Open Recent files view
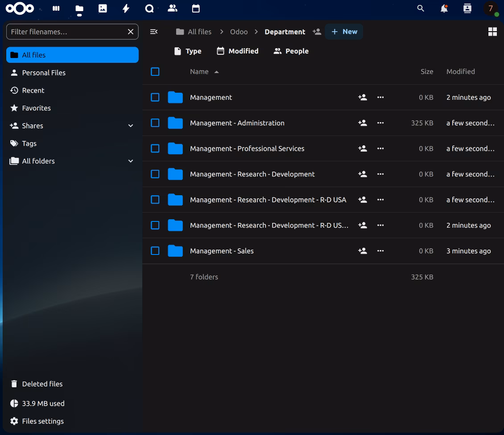 tap(72, 90)
